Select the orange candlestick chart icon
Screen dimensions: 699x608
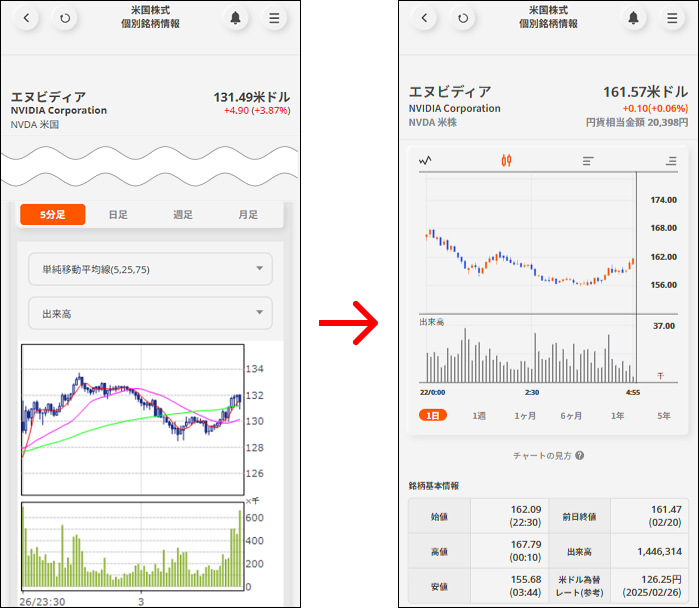507,160
